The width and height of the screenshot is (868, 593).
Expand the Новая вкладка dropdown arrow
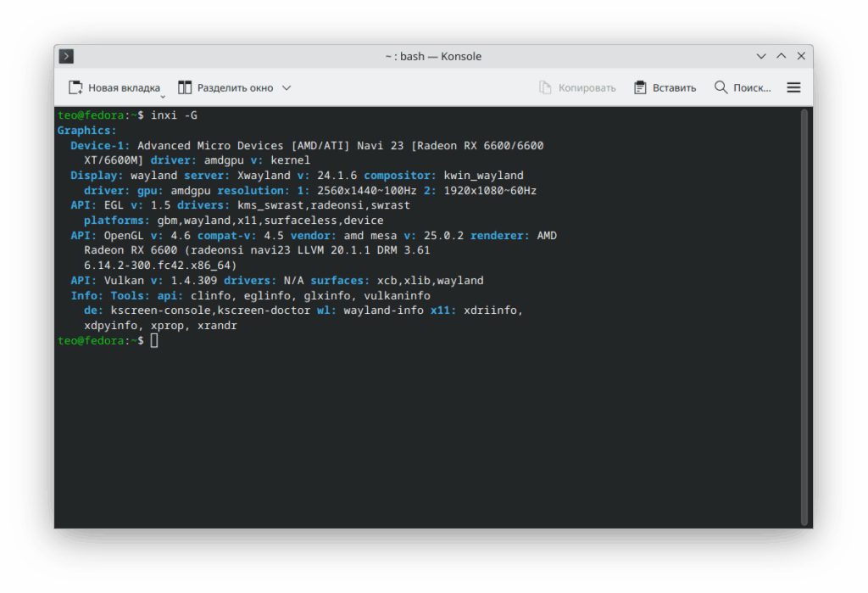point(164,97)
